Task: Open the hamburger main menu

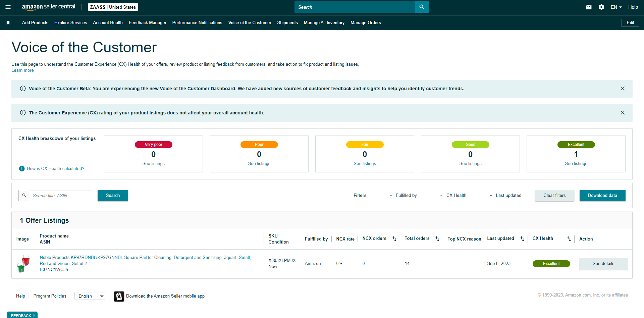Action: (8, 7)
